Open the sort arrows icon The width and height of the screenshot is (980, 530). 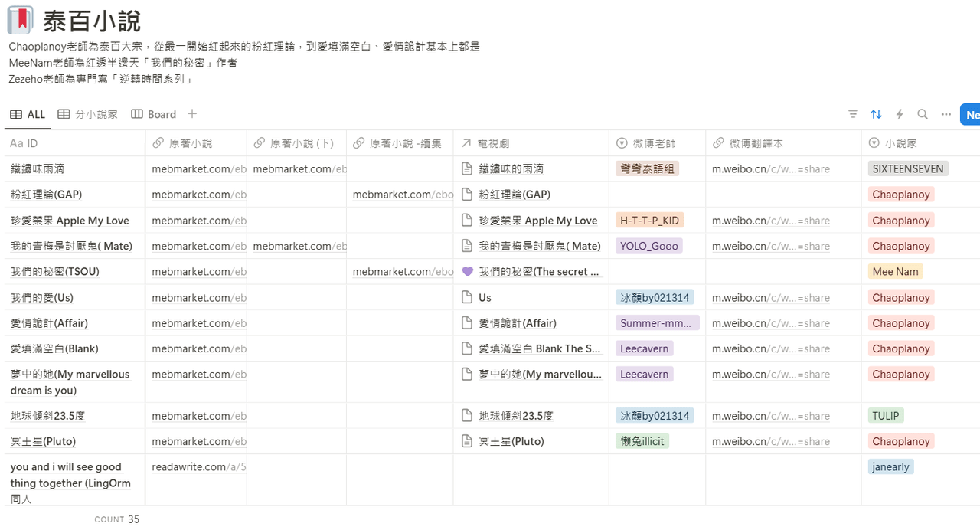[876, 114]
